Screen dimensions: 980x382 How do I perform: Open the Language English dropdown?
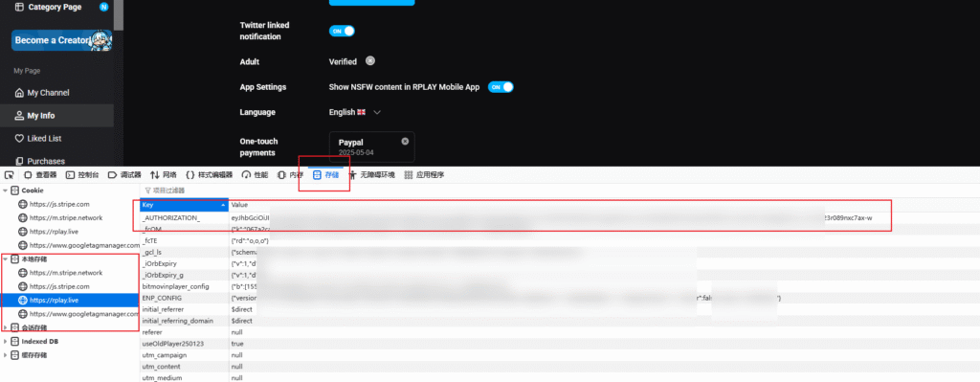click(355, 113)
